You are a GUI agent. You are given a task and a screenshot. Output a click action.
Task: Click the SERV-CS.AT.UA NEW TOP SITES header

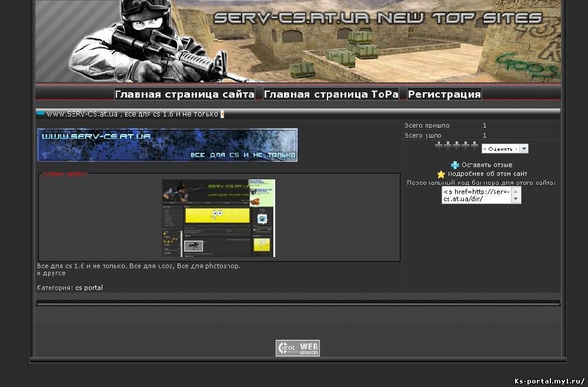tap(378, 18)
